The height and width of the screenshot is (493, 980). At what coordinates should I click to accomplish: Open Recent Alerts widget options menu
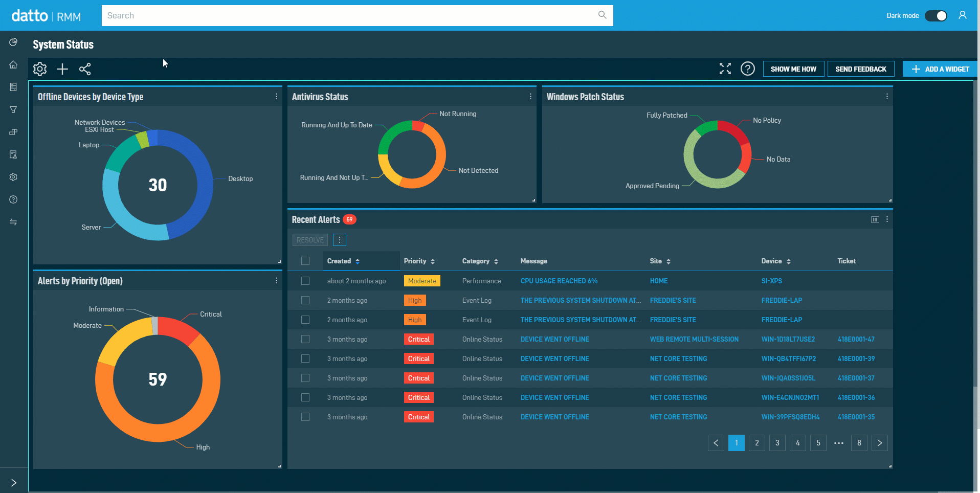click(x=887, y=219)
